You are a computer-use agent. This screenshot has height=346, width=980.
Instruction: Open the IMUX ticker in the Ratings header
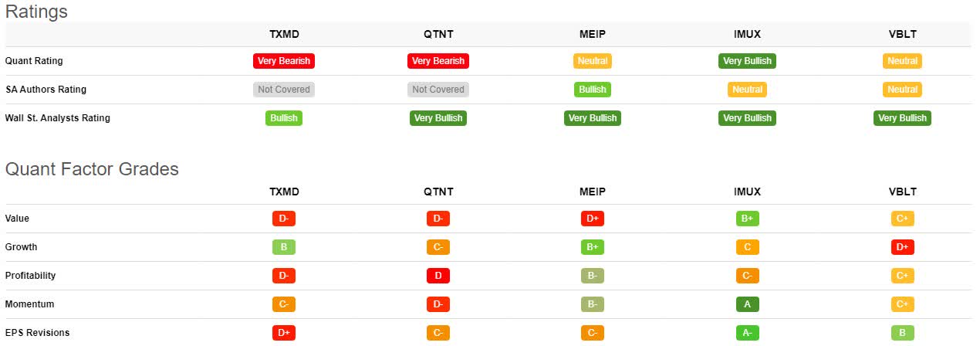tap(747, 34)
